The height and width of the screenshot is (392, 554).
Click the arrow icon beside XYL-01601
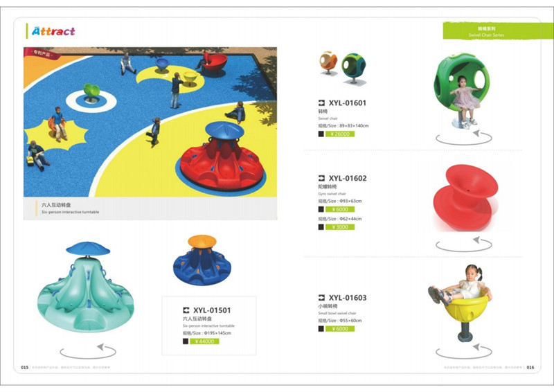(321, 103)
